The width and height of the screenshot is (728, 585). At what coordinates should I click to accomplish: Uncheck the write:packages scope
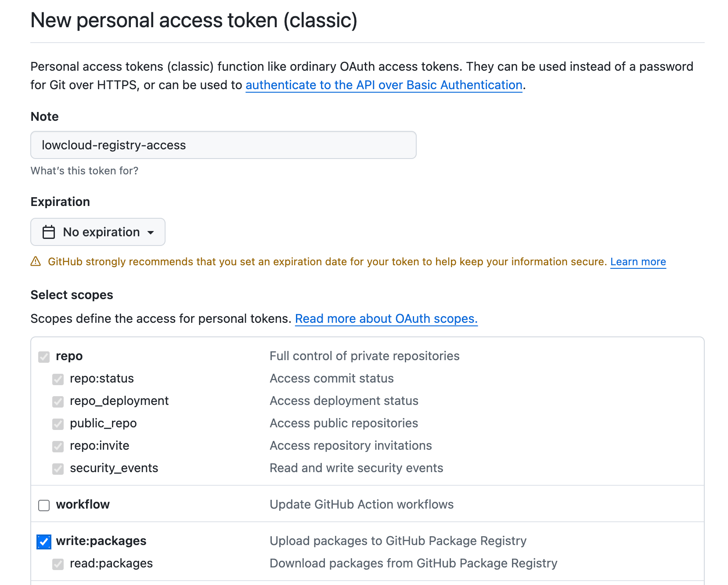coord(43,542)
